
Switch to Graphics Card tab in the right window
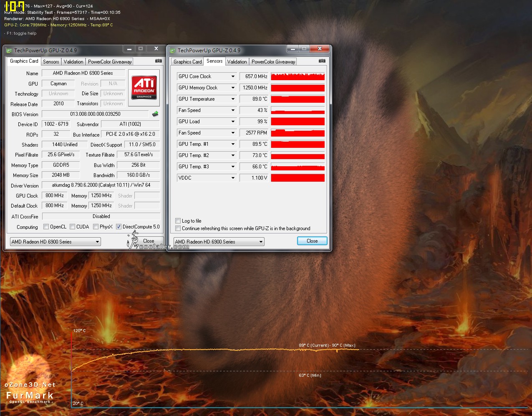click(x=187, y=62)
